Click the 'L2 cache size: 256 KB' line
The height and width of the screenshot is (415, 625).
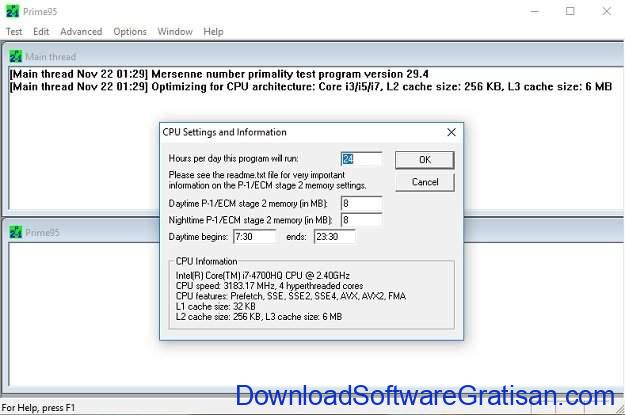[x=259, y=317]
